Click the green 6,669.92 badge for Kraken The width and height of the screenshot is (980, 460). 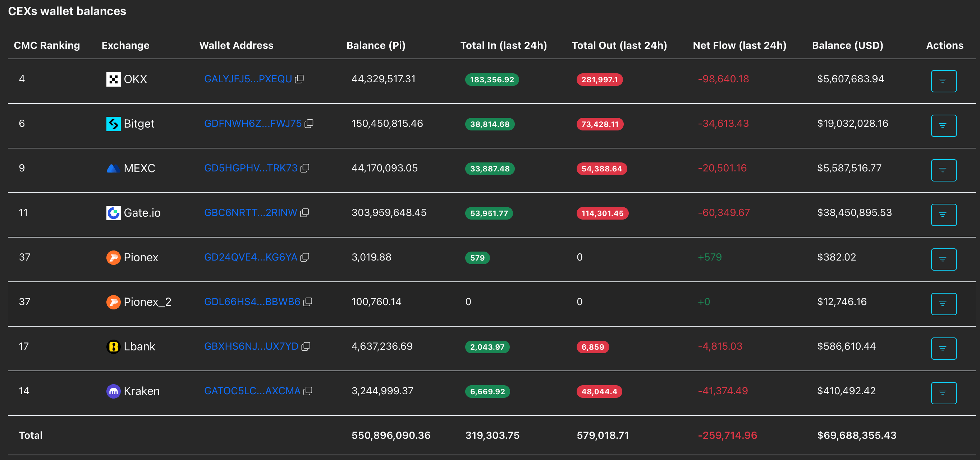(487, 391)
